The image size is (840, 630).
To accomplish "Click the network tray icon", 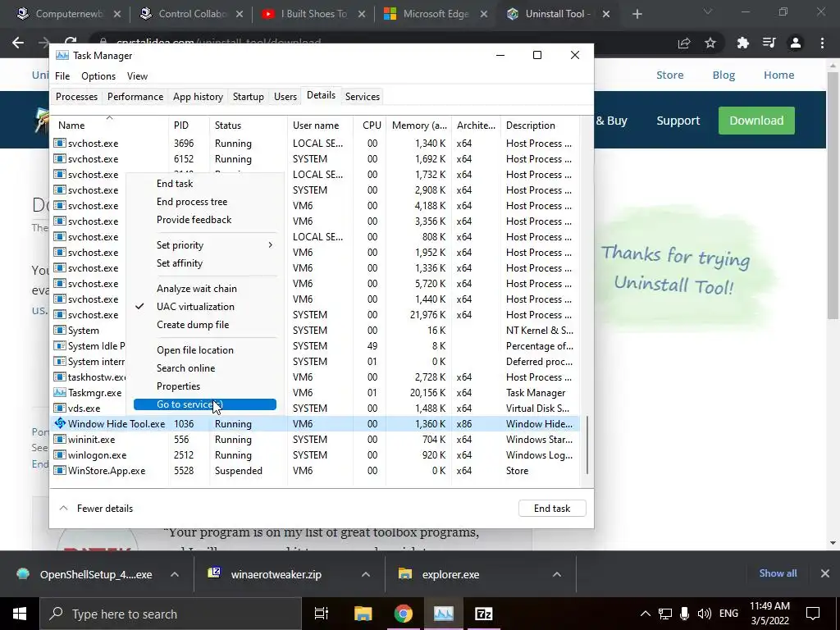I will tap(664, 614).
